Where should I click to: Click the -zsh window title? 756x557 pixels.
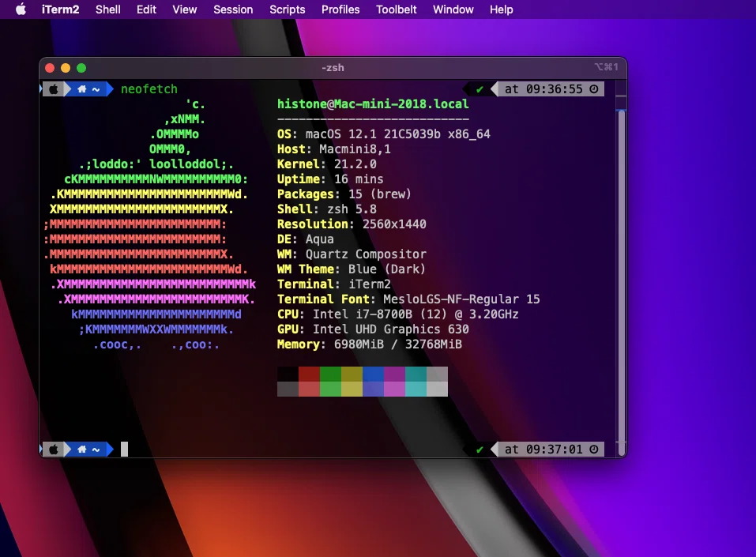pyautogui.click(x=333, y=67)
